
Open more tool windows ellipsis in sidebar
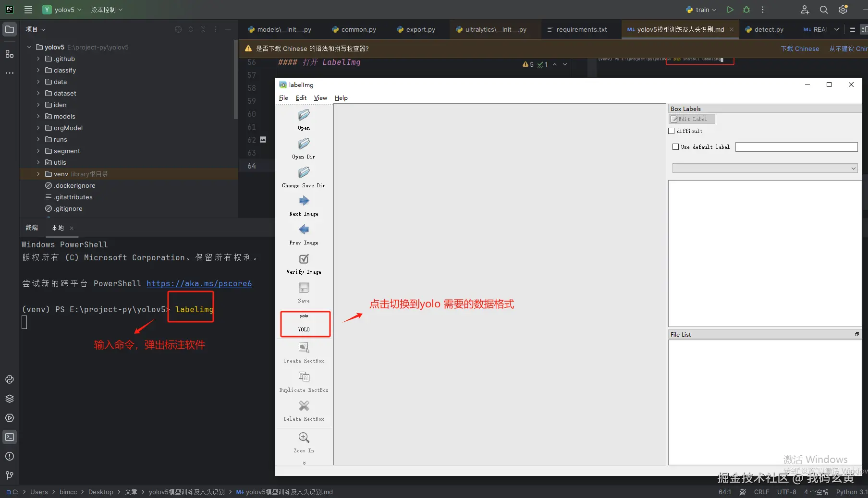tap(10, 73)
